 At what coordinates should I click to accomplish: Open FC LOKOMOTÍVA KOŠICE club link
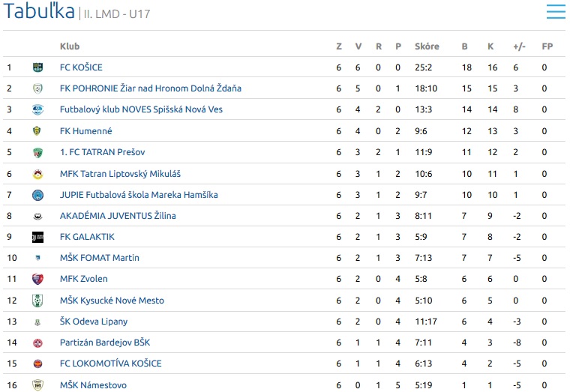coord(110,364)
